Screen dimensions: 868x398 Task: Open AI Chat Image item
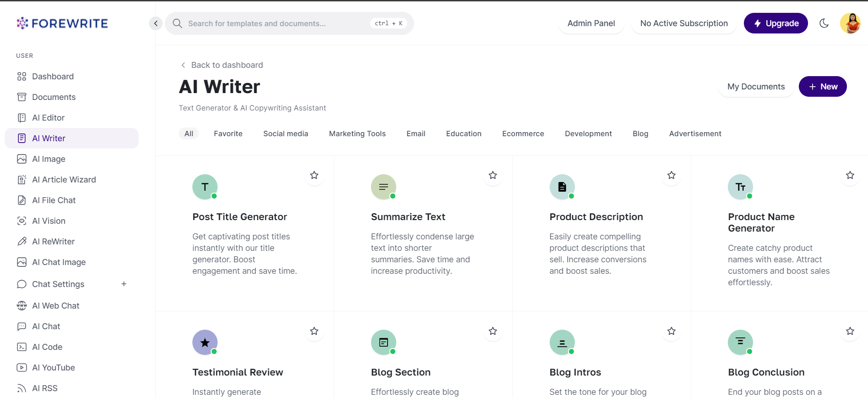(x=71, y=262)
